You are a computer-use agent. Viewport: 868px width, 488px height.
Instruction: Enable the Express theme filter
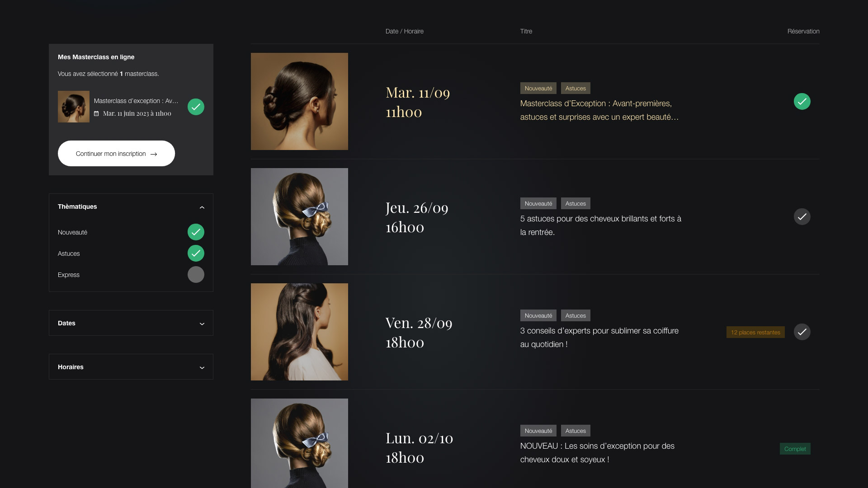coord(196,275)
